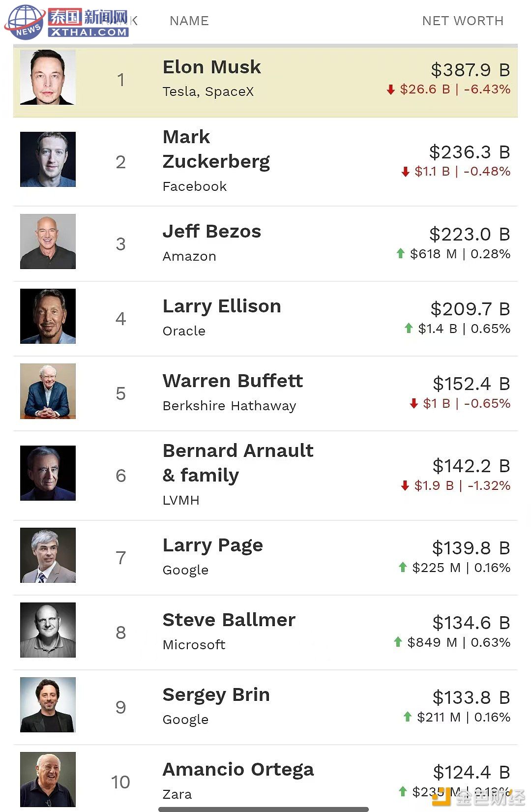Open the Elon Musk name link
Screen dimensions: 531x812
pyautogui.click(x=212, y=67)
